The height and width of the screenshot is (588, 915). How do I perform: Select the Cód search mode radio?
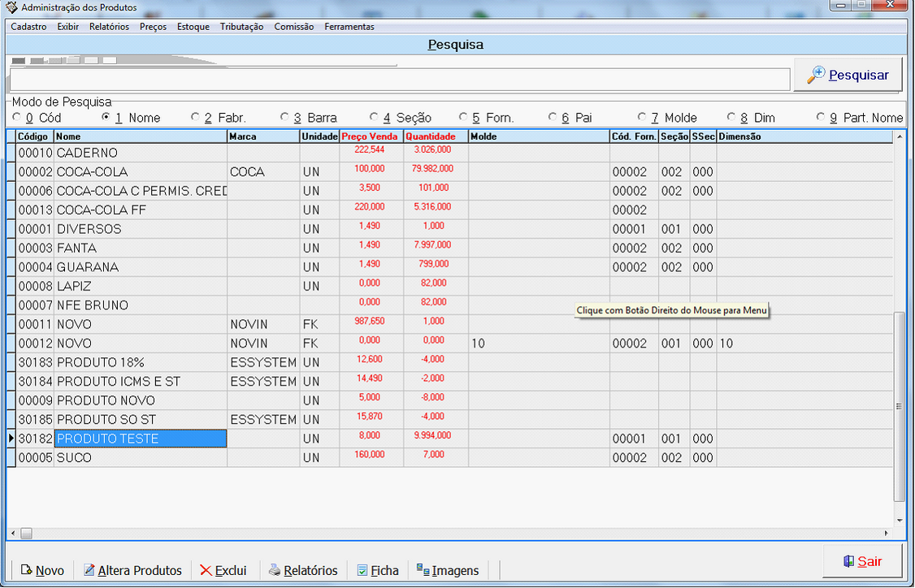17,118
